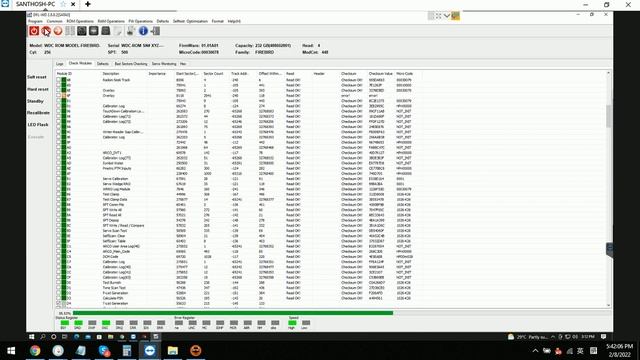
Task: Open notifications on remote desktop taskbar
Action: click(603, 337)
